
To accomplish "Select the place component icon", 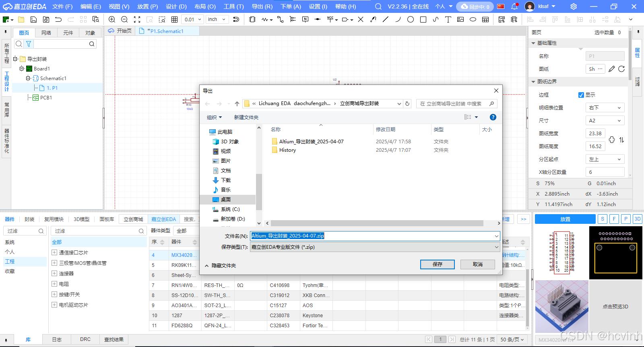I will (x=252, y=19).
